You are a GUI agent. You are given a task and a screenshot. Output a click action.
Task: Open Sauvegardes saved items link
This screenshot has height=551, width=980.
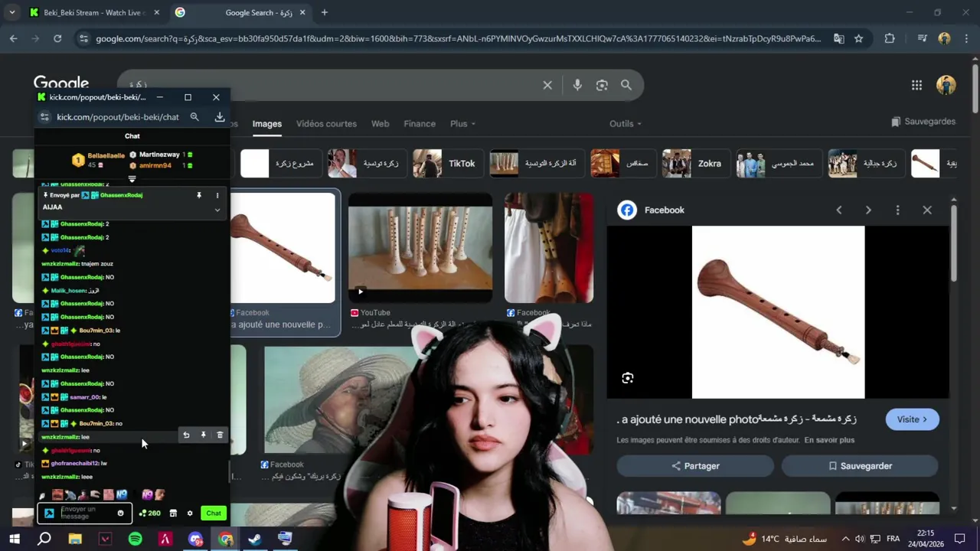click(923, 122)
